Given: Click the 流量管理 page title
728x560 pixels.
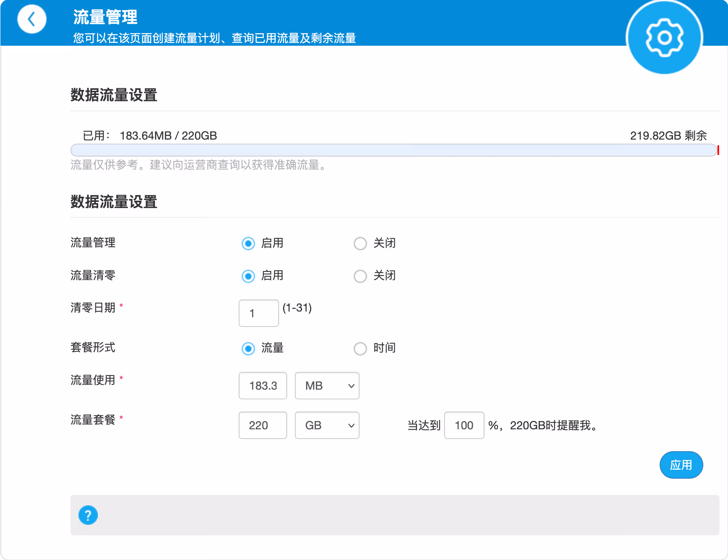Looking at the screenshot, I should click(x=105, y=17).
